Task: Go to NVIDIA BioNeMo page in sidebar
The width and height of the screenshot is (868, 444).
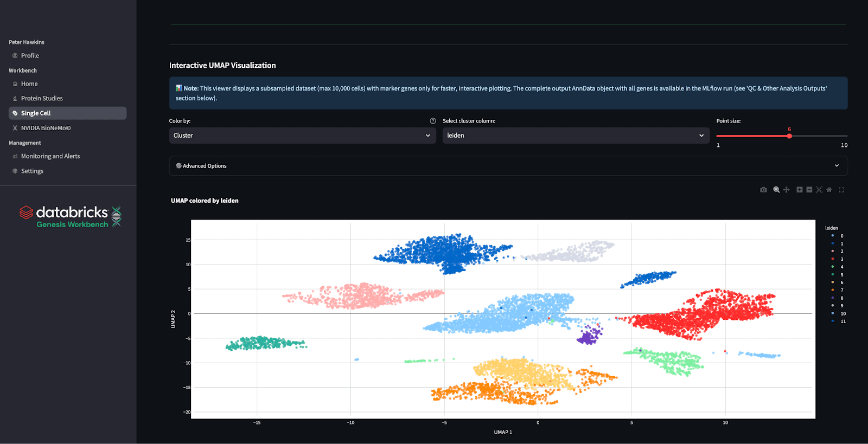Action: [x=46, y=128]
